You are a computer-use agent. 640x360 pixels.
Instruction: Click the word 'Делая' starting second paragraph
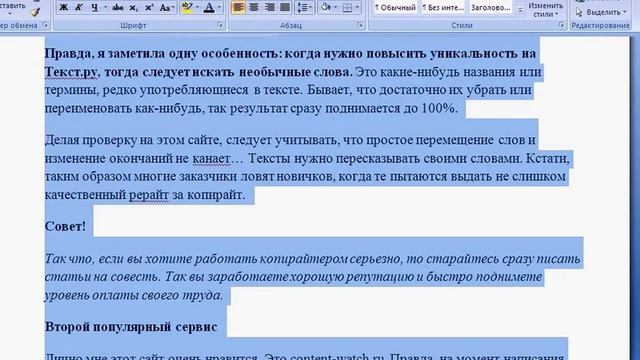click(x=62, y=140)
